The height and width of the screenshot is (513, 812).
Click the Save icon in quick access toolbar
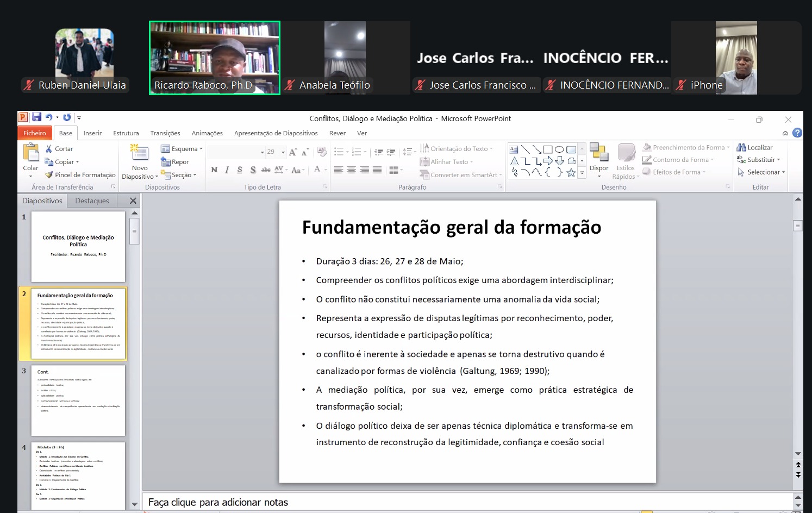pyautogui.click(x=36, y=117)
